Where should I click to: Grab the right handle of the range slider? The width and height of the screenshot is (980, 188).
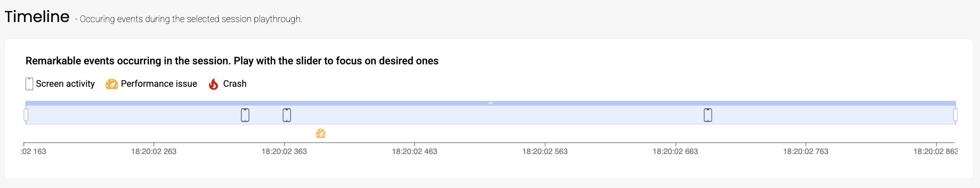click(x=955, y=115)
